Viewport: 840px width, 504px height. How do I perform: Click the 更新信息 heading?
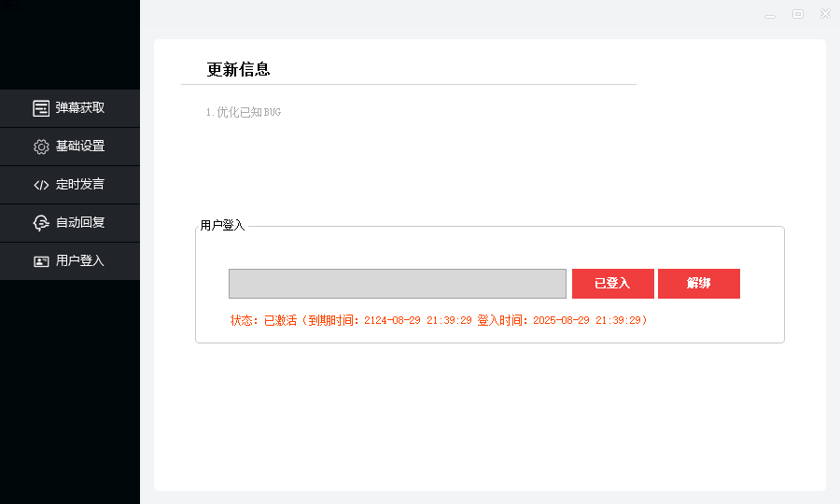(239, 70)
